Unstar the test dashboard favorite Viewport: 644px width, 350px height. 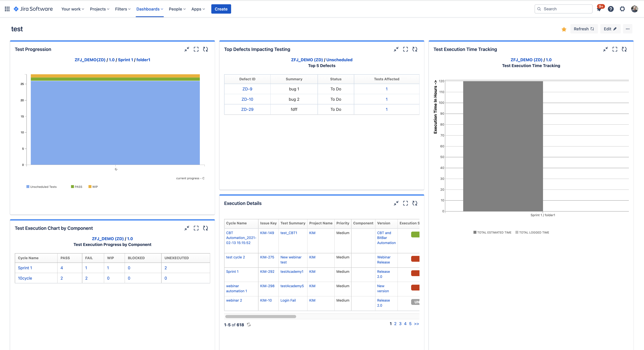click(x=564, y=29)
